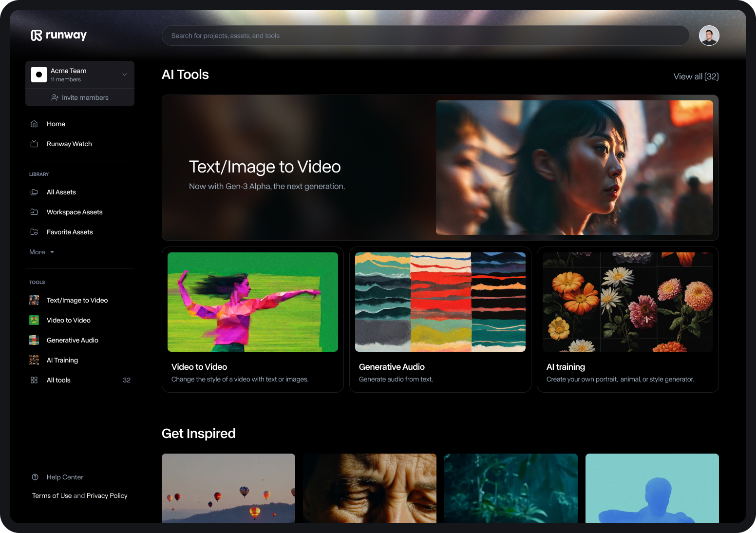This screenshot has width=756, height=533.
Task: Open the user profile avatar
Action: [x=709, y=36]
